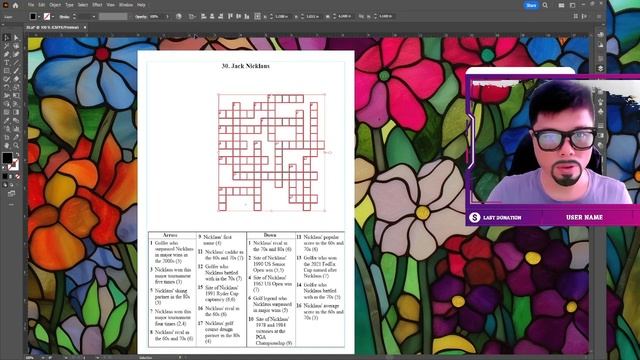Select the Eyedropper tool
This screenshot has height=360, width=640.
coord(7,120)
